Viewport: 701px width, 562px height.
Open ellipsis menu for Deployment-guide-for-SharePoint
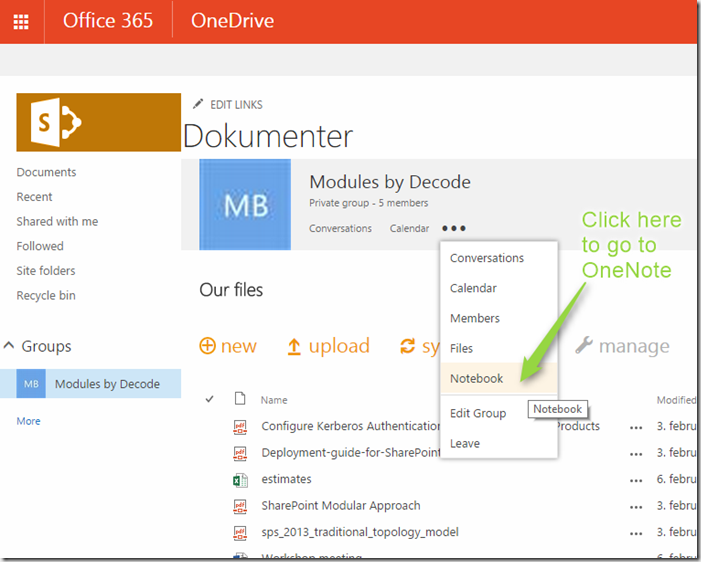click(636, 454)
